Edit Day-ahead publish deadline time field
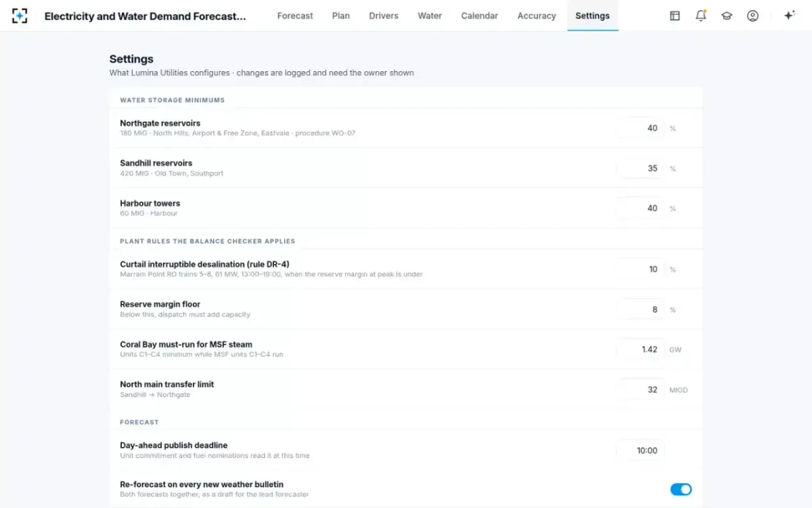 (641, 450)
